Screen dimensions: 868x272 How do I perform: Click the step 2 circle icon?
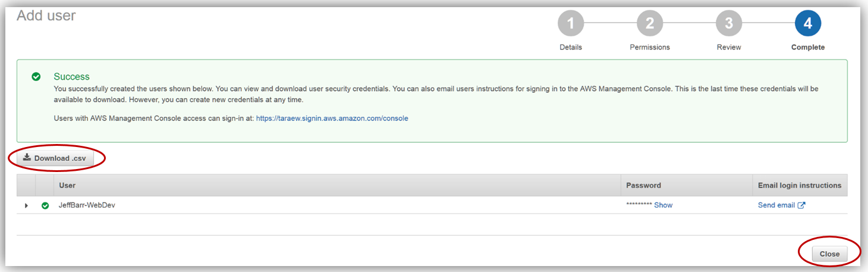click(650, 24)
